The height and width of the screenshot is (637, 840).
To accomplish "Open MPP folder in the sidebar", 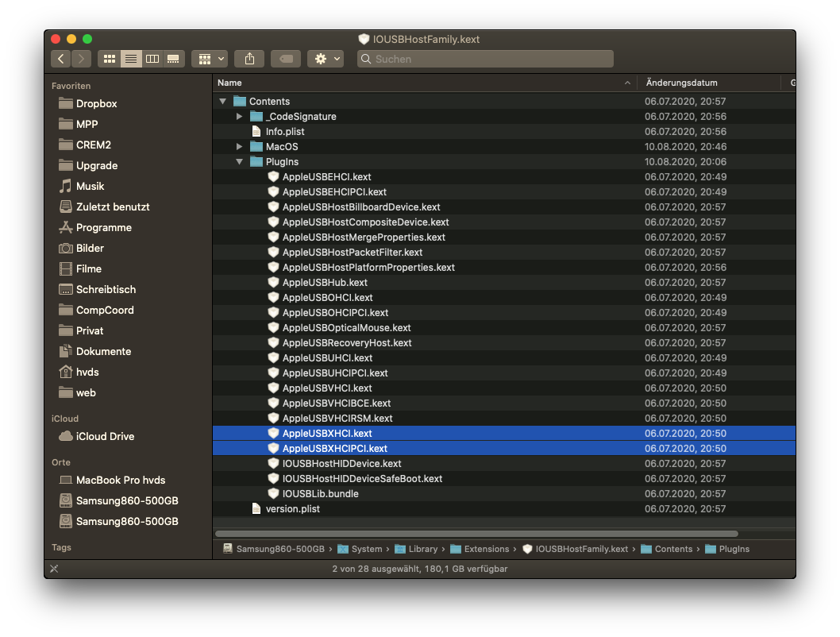I will tap(87, 124).
